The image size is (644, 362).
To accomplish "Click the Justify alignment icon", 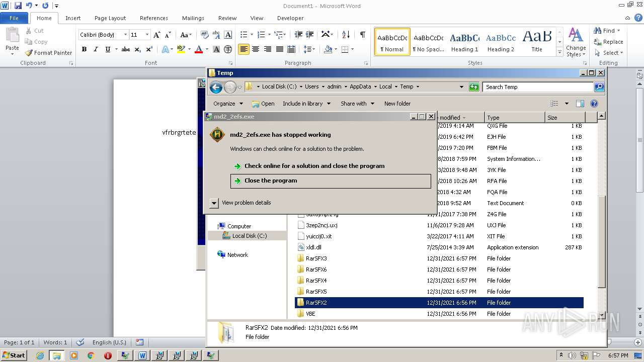I will [279, 49].
